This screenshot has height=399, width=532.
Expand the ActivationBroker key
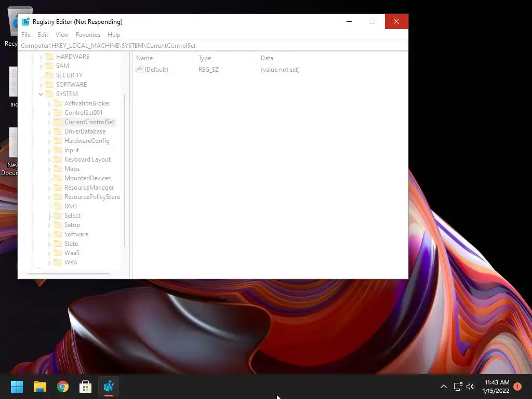click(x=49, y=103)
